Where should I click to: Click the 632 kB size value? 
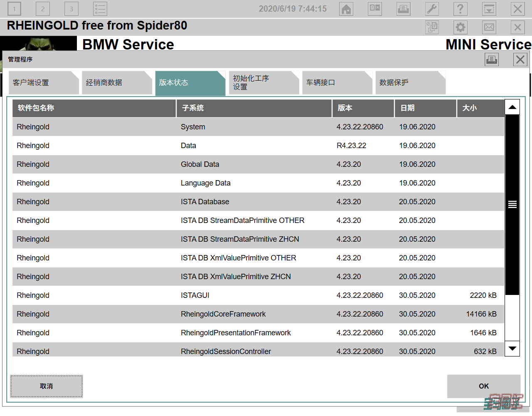485,352
